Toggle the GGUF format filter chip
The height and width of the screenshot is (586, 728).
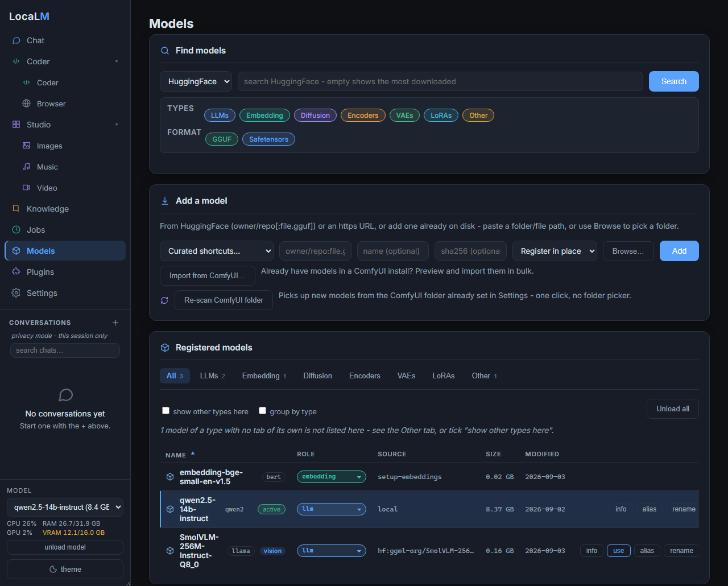tap(222, 139)
